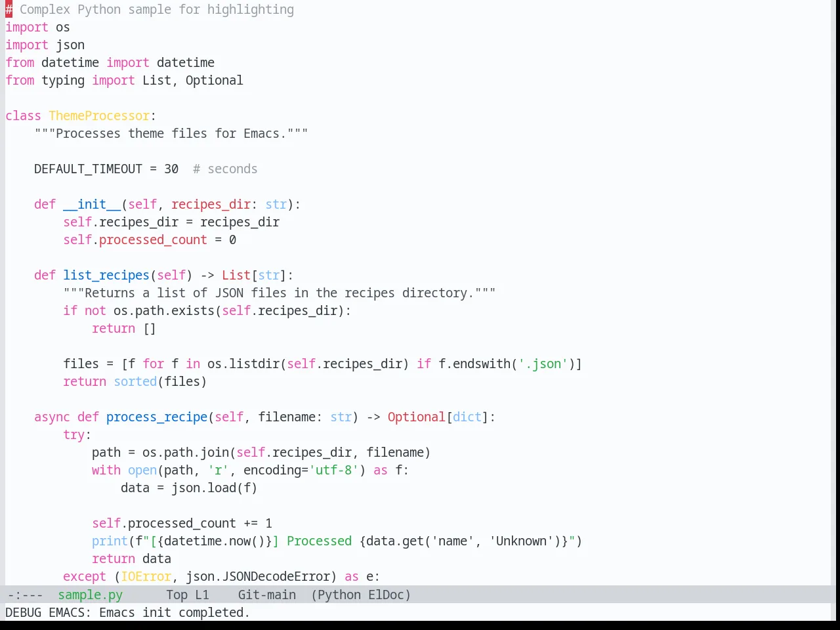Click the 'sorted' builtin call

[135, 381]
